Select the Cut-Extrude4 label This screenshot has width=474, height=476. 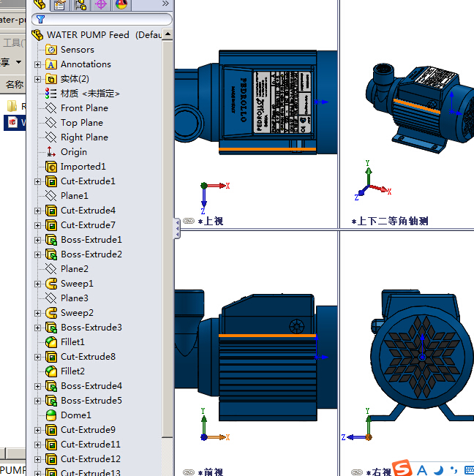pos(88,211)
